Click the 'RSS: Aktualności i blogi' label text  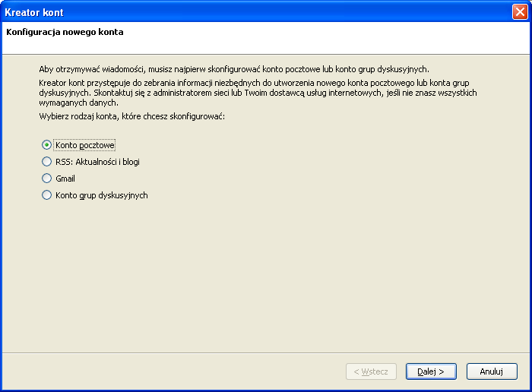pos(97,162)
